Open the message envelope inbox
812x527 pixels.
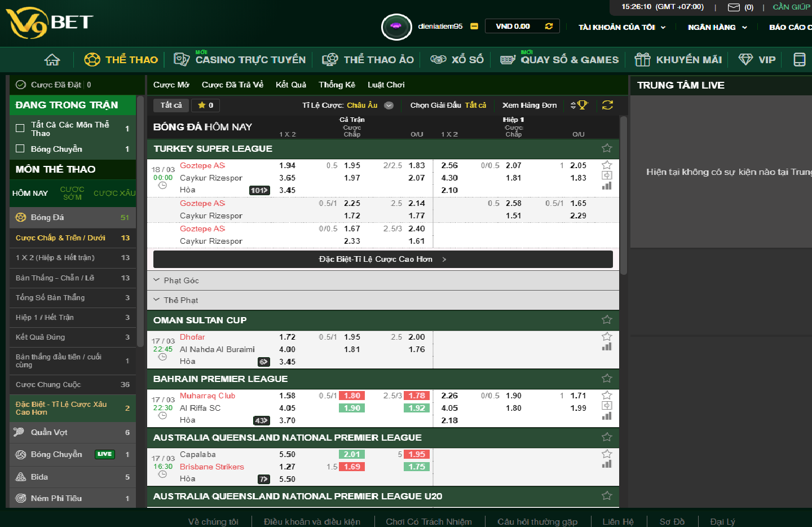[734, 7]
